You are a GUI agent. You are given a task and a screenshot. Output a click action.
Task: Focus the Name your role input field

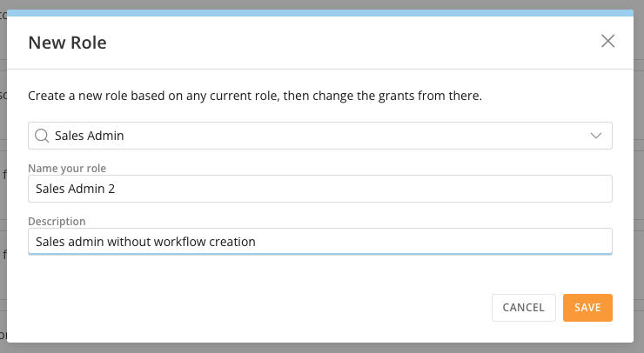[320, 189]
